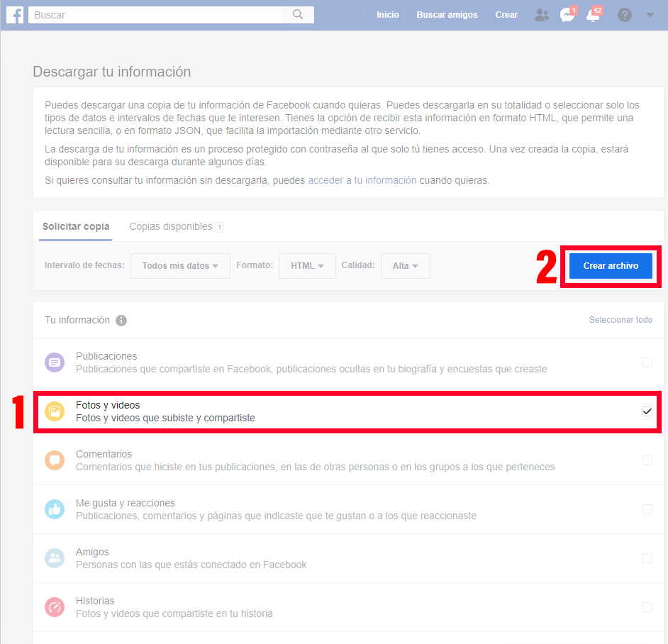The height and width of the screenshot is (644, 668).
Task: Open the Todos mis datos date dropdown
Action: 180,265
